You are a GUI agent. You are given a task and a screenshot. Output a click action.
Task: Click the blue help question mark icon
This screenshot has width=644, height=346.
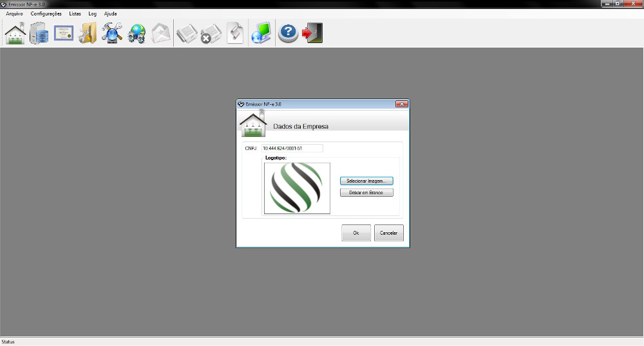[288, 33]
